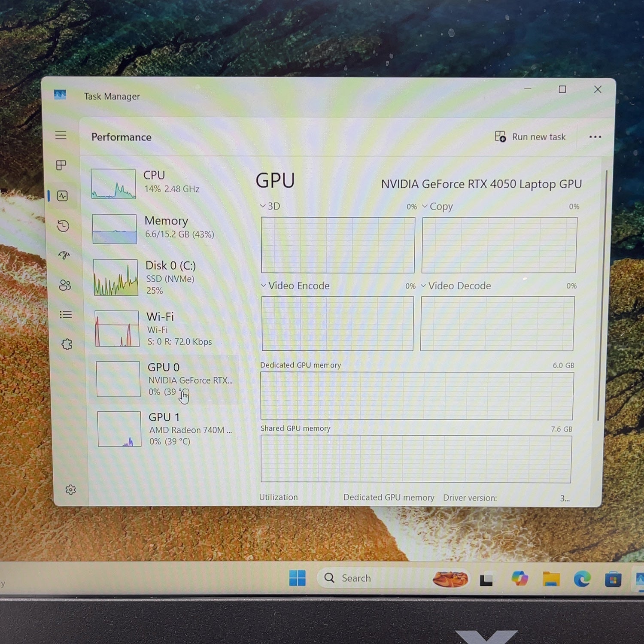Open the Task Manager navigation hamburger menu

tap(61, 135)
